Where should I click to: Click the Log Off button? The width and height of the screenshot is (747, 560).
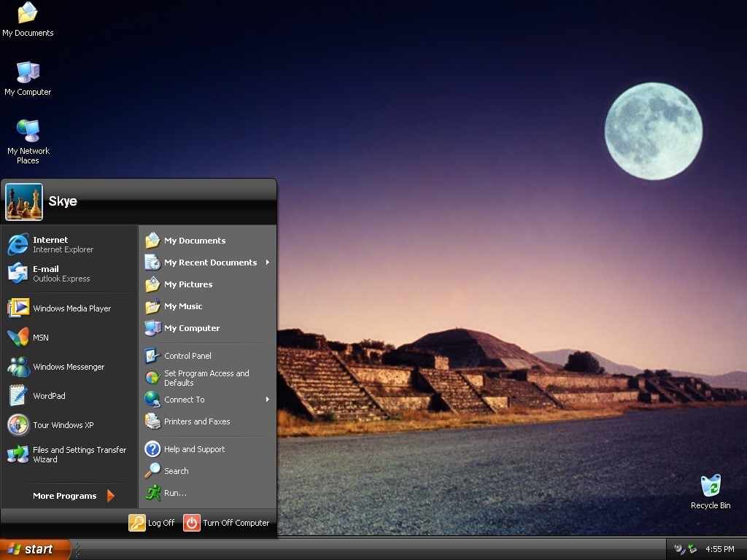pyautogui.click(x=152, y=523)
